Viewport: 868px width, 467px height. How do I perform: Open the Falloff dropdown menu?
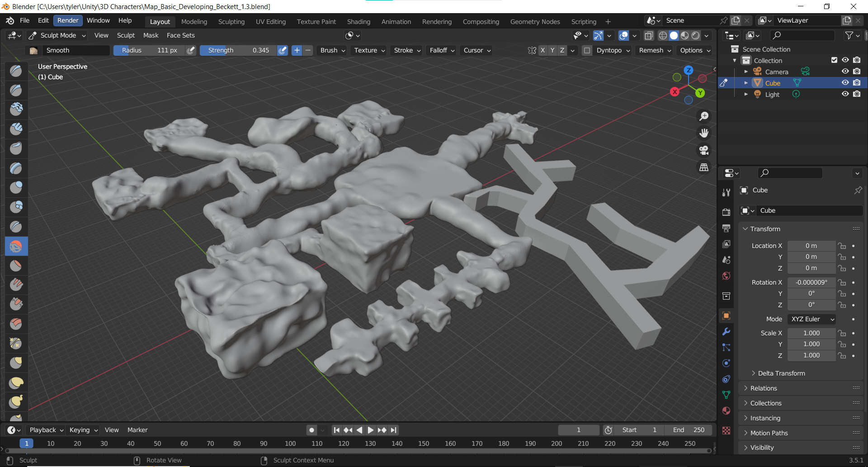pos(442,50)
